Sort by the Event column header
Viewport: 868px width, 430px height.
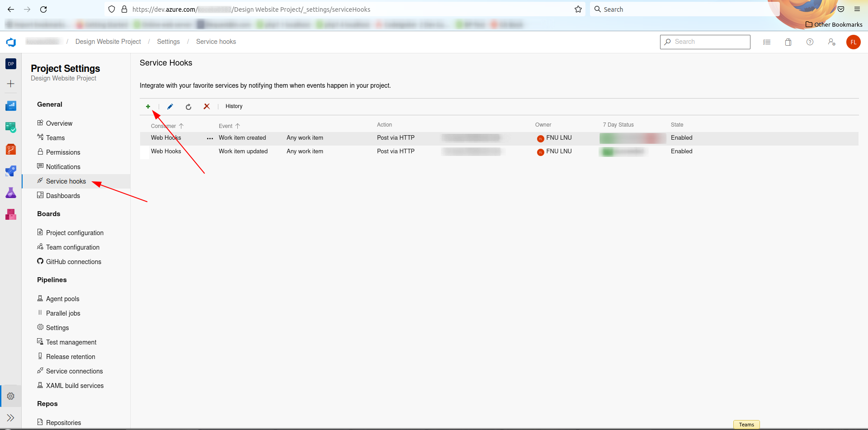click(x=226, y=126)
